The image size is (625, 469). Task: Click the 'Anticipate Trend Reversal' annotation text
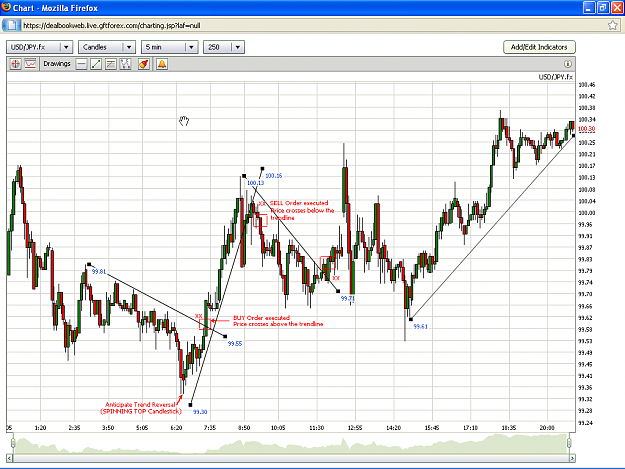(x=140, y=404)
